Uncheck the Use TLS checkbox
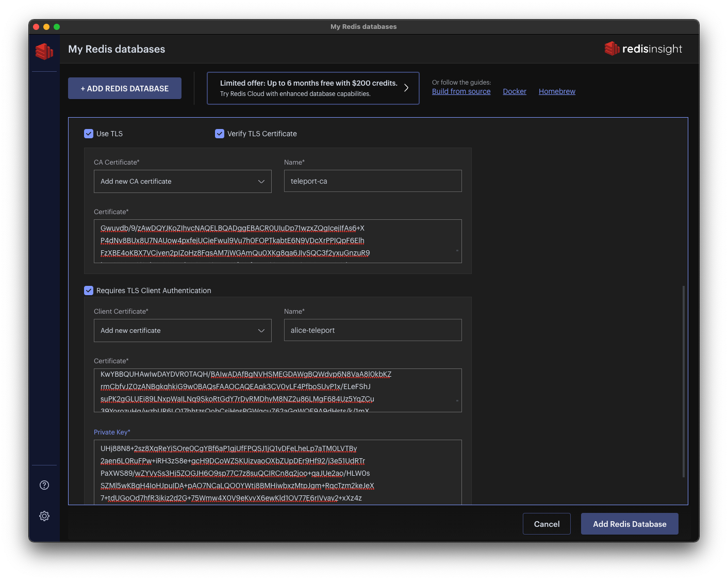 [89, 133]
